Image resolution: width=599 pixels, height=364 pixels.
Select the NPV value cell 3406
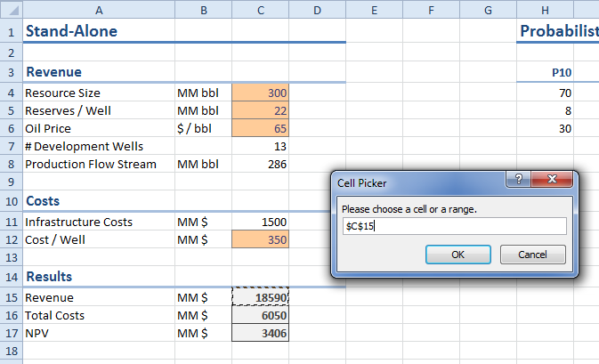(x=260, y=333)
